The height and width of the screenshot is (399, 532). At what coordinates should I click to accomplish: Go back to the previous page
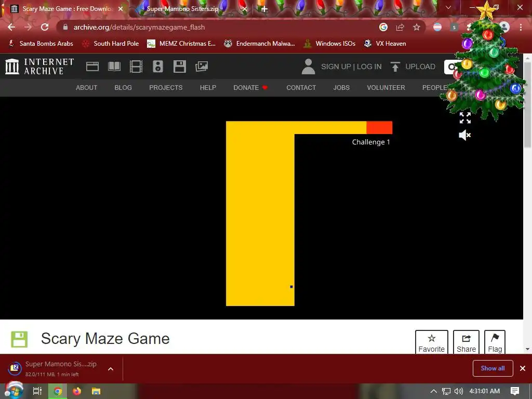11,27
